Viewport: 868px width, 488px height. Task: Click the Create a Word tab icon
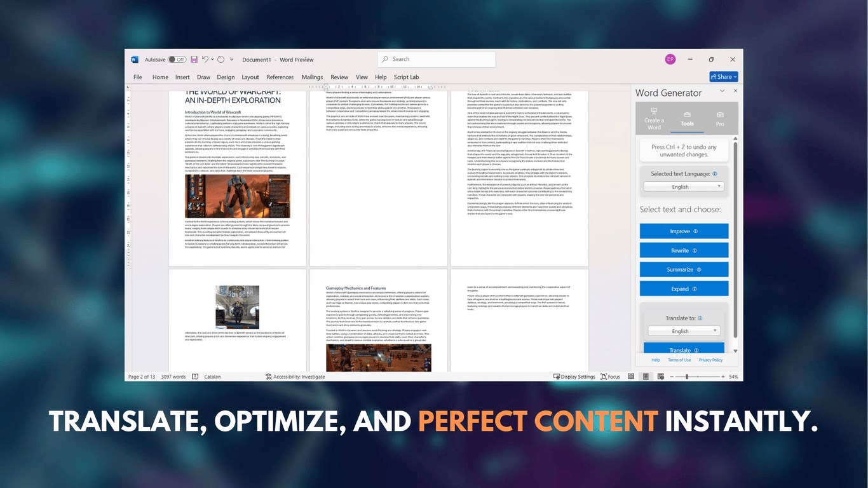coord(653,111)
